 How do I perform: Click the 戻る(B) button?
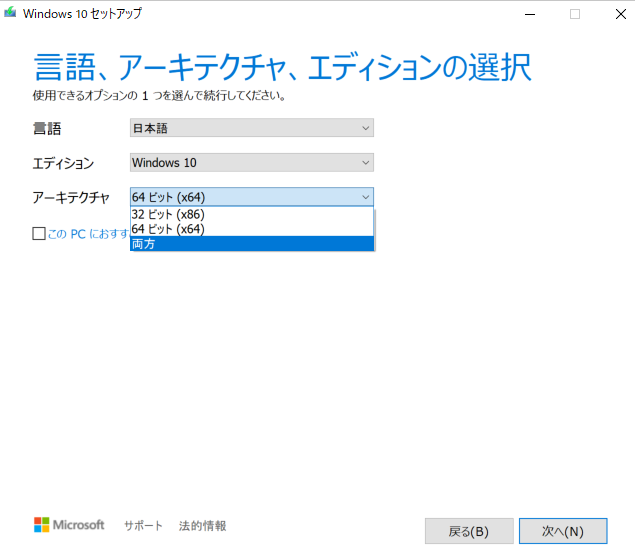click(469, 531)
